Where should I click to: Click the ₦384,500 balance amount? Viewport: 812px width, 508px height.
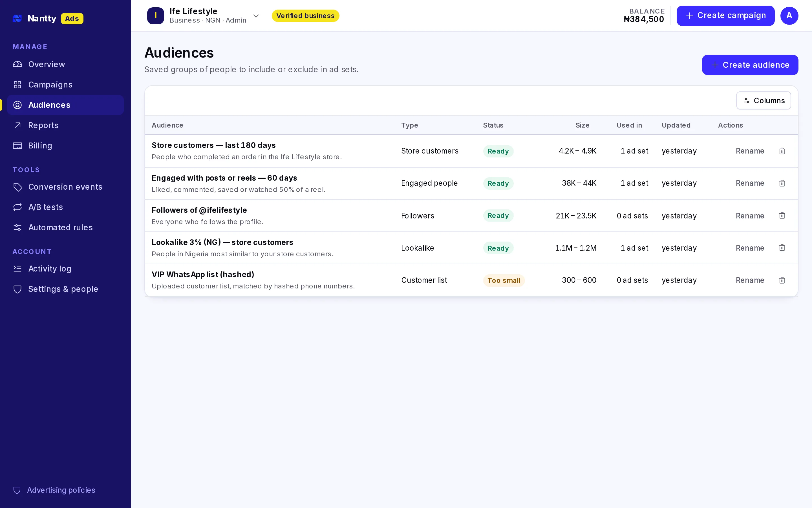click(x=644, y=19)
